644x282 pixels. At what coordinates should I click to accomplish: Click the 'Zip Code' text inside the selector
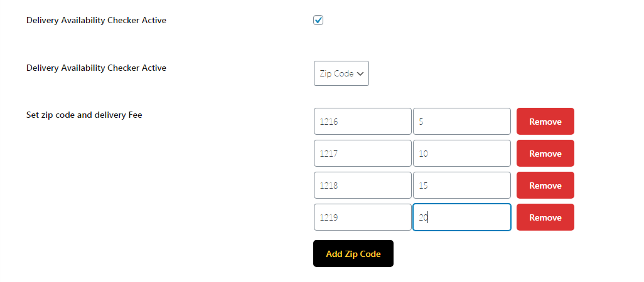[336, 73]
